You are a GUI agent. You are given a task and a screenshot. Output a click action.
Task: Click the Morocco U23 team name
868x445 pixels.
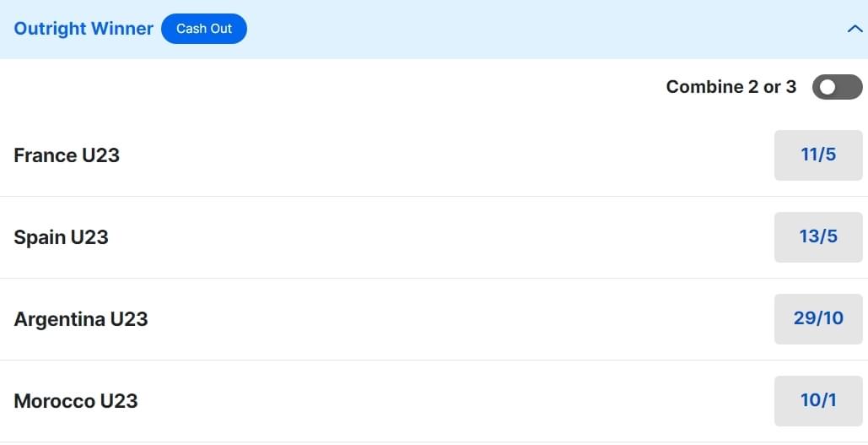tap(76, 401)
